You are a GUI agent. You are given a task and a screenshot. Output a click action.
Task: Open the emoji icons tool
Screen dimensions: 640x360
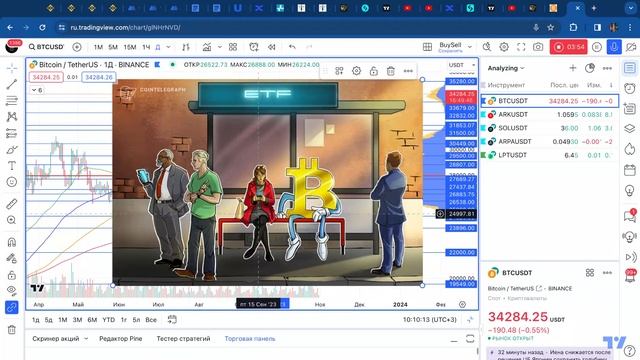[11, 182]
